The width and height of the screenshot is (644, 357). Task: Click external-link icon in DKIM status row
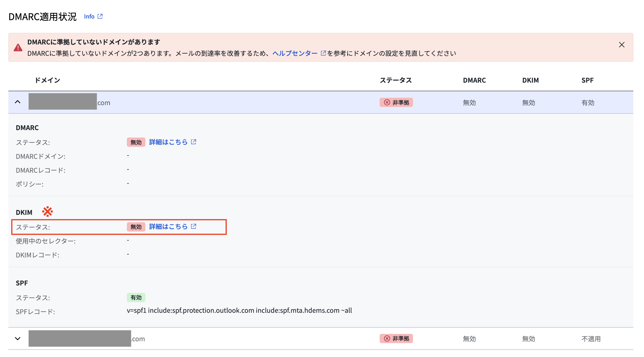(194, 226)
